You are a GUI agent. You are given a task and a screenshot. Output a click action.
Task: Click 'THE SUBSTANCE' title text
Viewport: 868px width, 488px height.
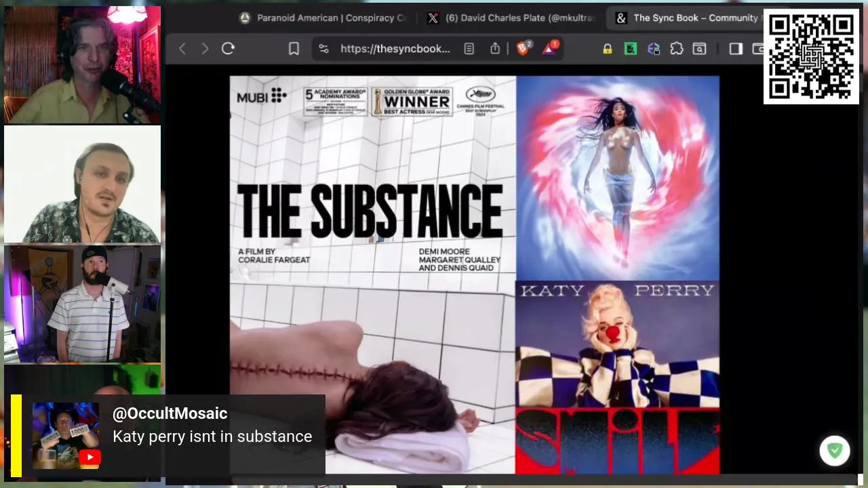[370, 211]
